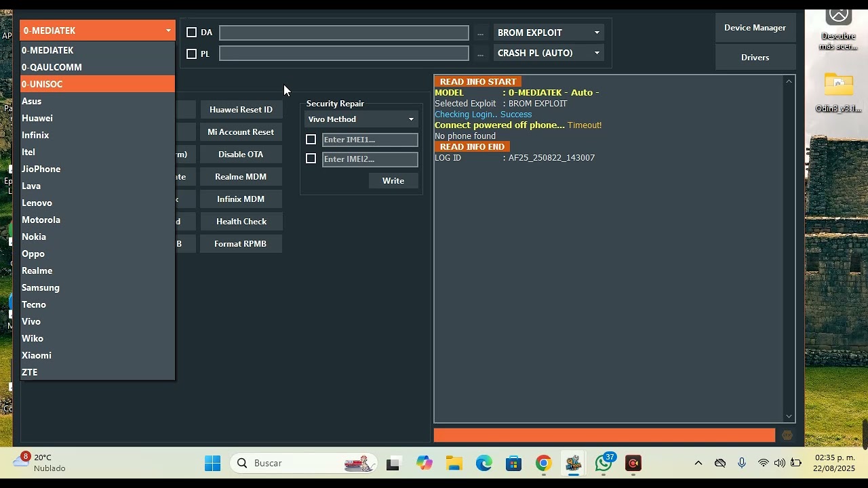Viewport: 868px width, 488px height.
Task: Click Infinix MDM button
Action: click(x=241, y=199)
